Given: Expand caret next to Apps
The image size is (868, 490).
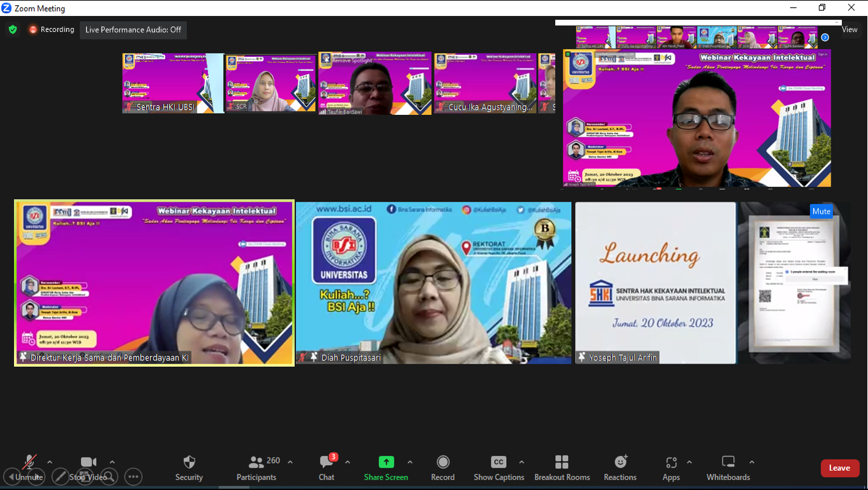Looking at the screenshot, I should (689, 462).
